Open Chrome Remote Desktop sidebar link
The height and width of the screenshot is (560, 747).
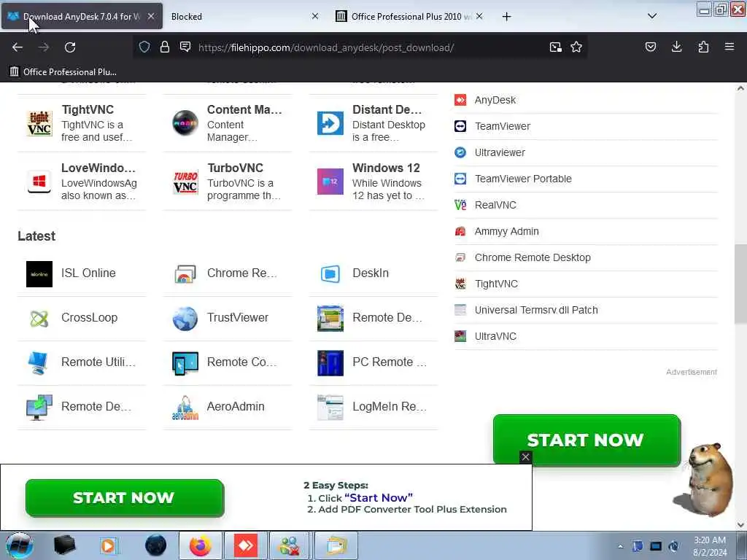[x=532, y=257]
